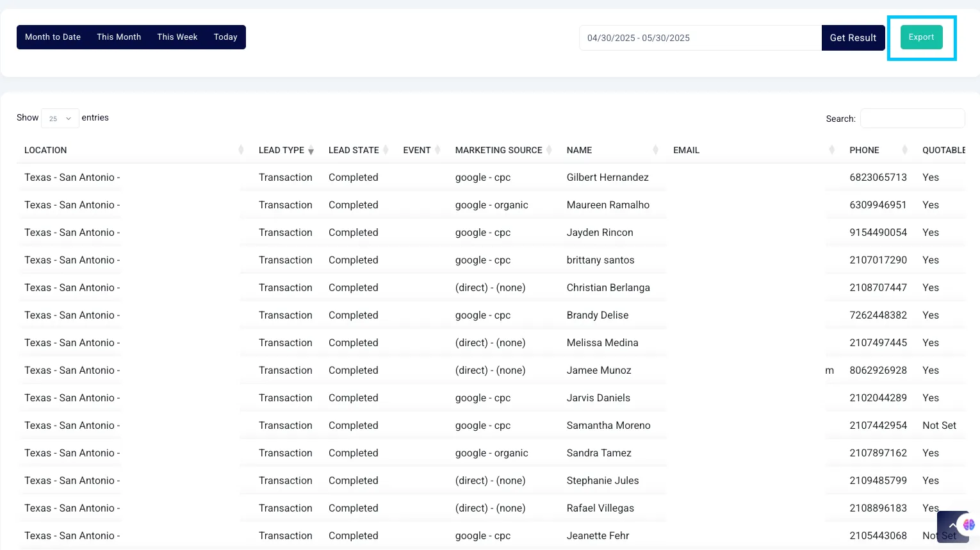980x550 pixels.
Task: Toggle the LEAD STATE sort arrows
Action: (x=386, y=150)
